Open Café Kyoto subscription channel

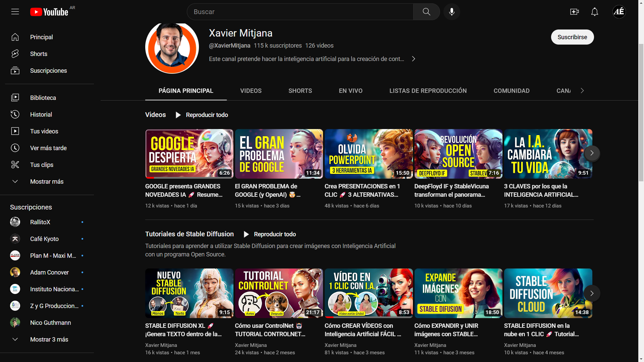(47, 239)
